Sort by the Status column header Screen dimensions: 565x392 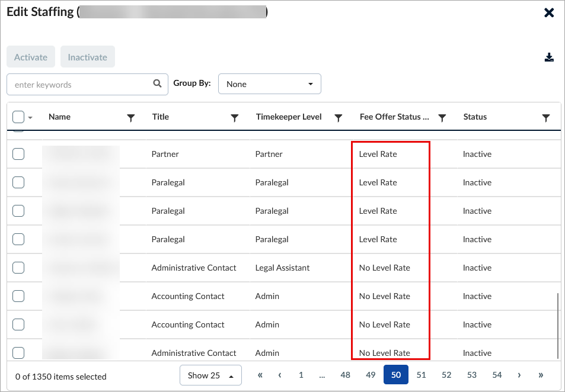[475, 117]
